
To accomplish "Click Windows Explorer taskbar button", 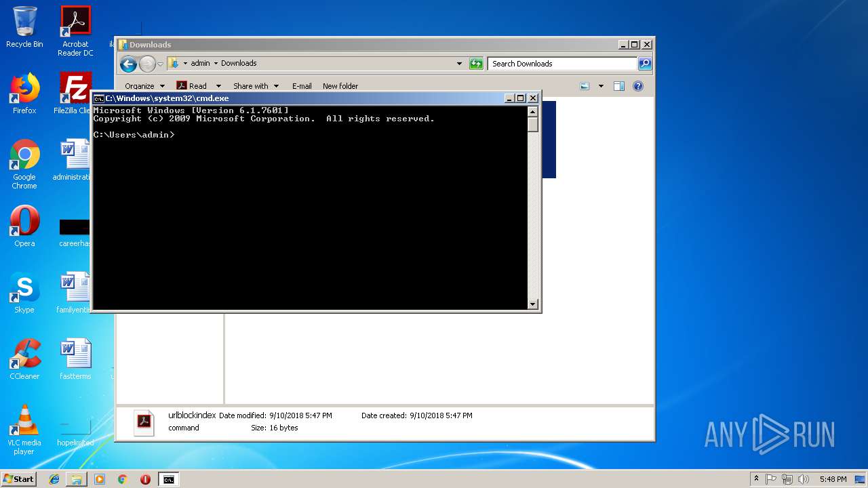I will 77,479.
